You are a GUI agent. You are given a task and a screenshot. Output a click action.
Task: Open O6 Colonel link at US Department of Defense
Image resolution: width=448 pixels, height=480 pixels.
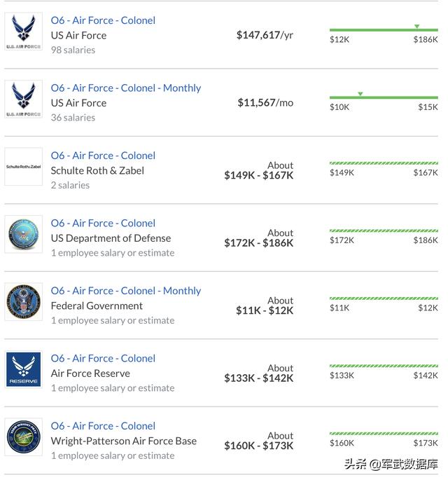[x=103, y=223]
